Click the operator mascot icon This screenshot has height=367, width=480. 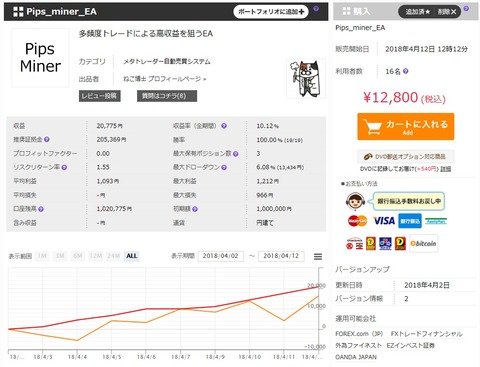pyautogui.click(x=355, y=201)
